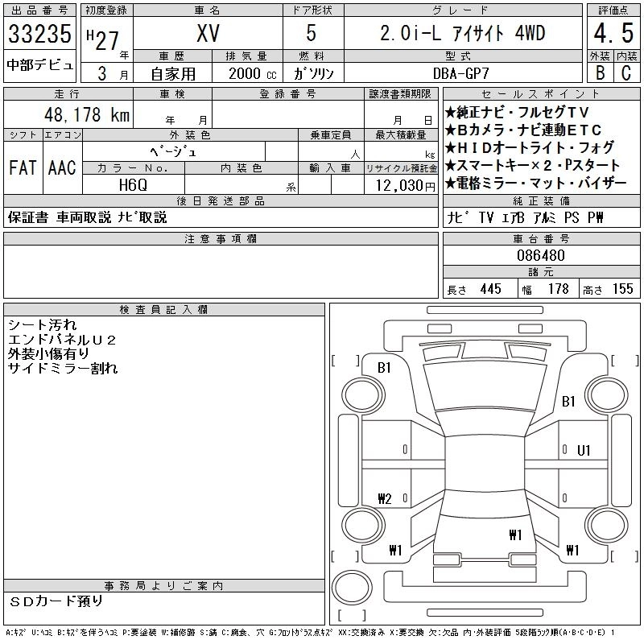Click the W2 damage mark on diagram

pyautogui.click(x=384, y=499)
